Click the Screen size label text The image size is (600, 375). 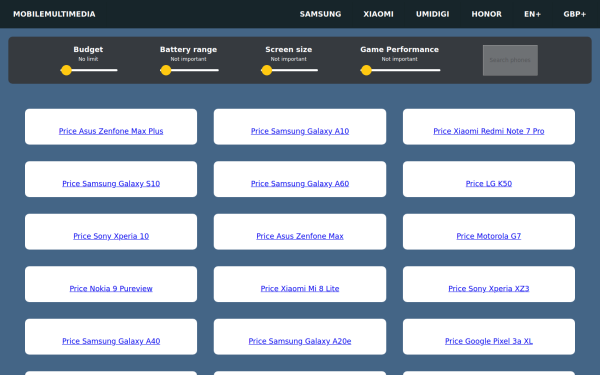289,49
